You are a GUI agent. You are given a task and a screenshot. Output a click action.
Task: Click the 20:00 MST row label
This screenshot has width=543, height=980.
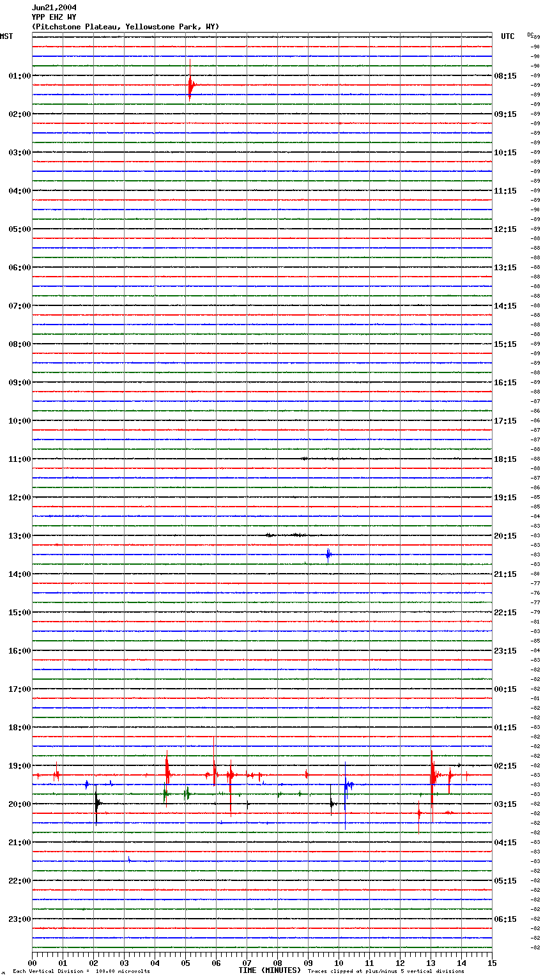(x=20, y=804)
